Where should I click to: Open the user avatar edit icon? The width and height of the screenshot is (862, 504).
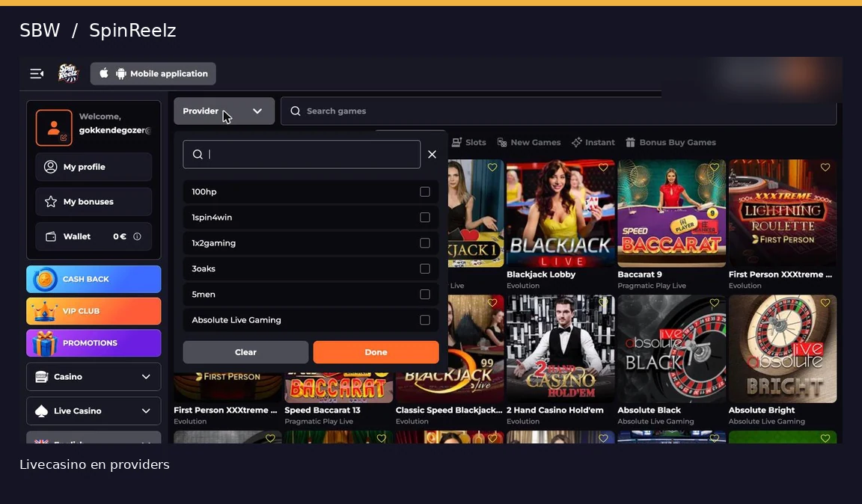(64, 138)
